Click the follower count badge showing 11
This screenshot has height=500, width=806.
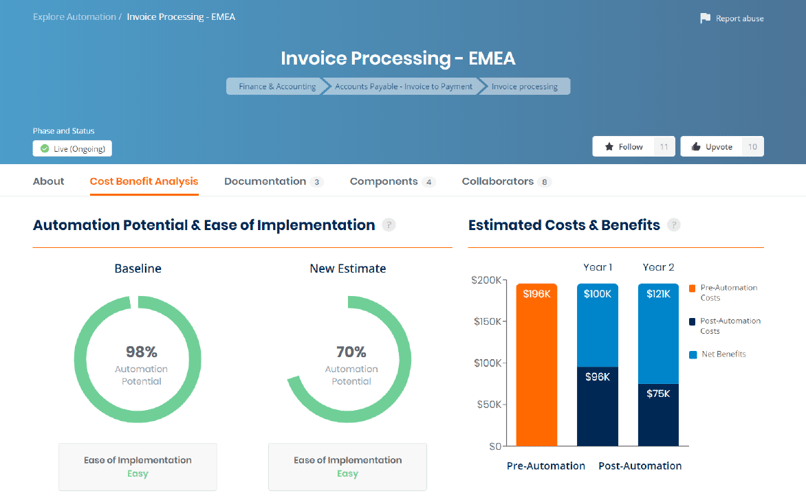[x=664, y=147]
